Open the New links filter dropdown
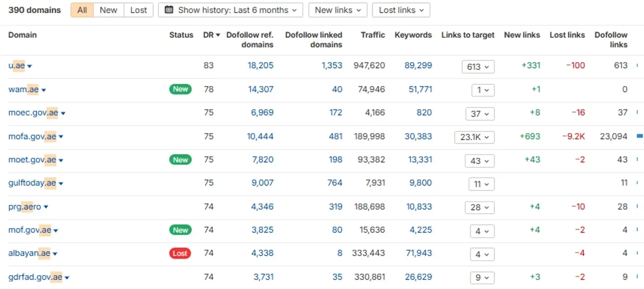This screenshot has height=289, width=644. (338, 10)
